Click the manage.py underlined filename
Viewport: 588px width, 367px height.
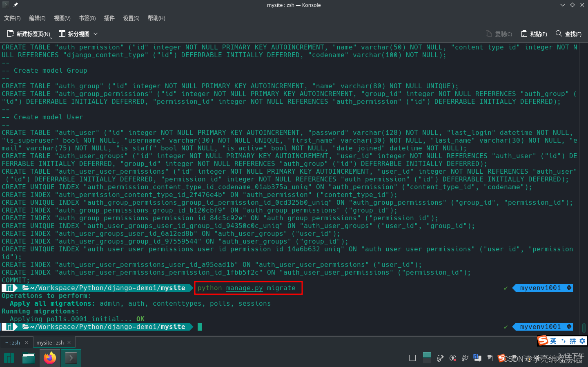pyautogui.click(x=245, y=288)
